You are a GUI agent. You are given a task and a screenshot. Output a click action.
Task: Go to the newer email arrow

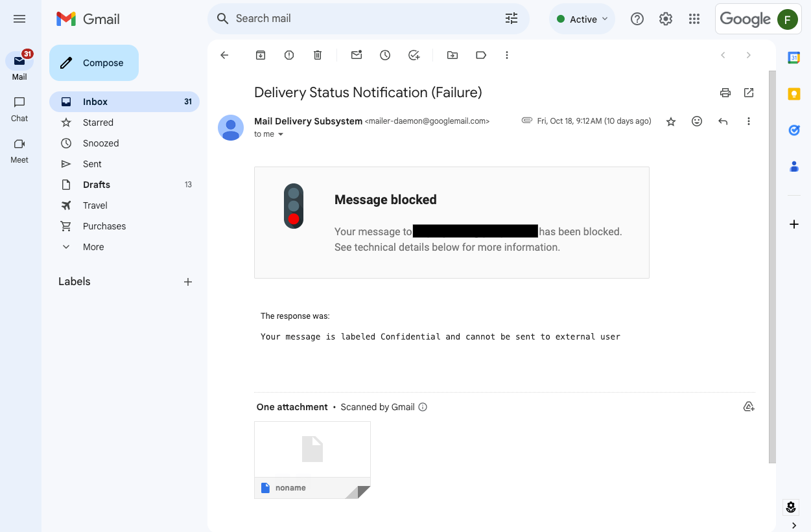723,55
